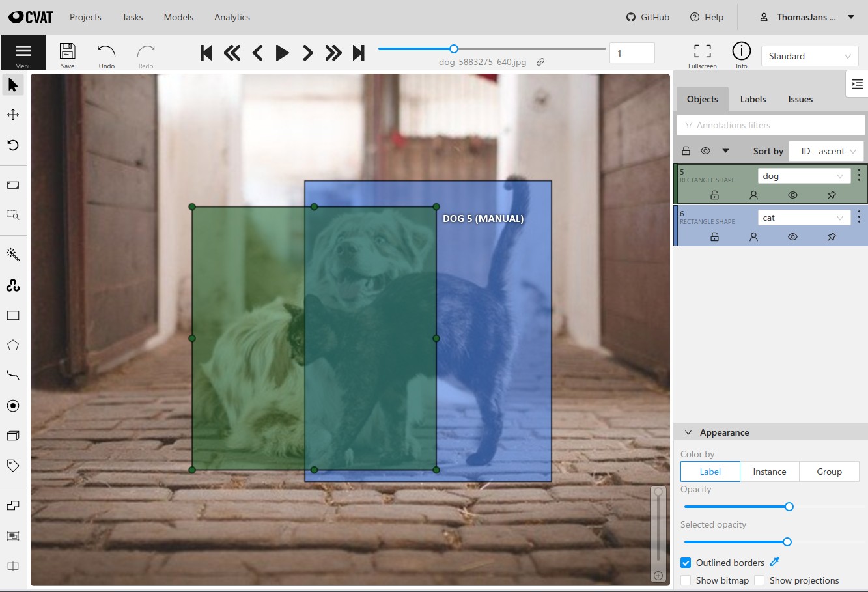The width and height of the screenshot is (868, 592).
Task: Lock the cat rectangle annotation
Action: point(714,236)
